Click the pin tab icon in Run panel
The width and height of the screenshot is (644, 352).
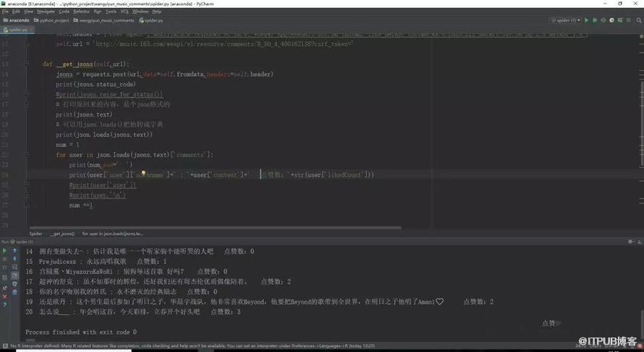pyautogui.click(x=4, y=288)
